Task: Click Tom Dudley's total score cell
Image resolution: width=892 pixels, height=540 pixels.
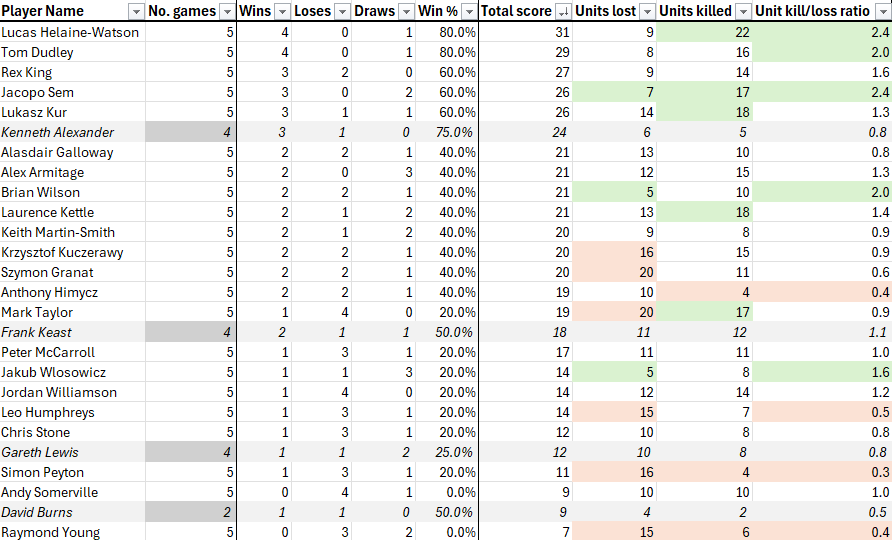Action: [526, 52]
